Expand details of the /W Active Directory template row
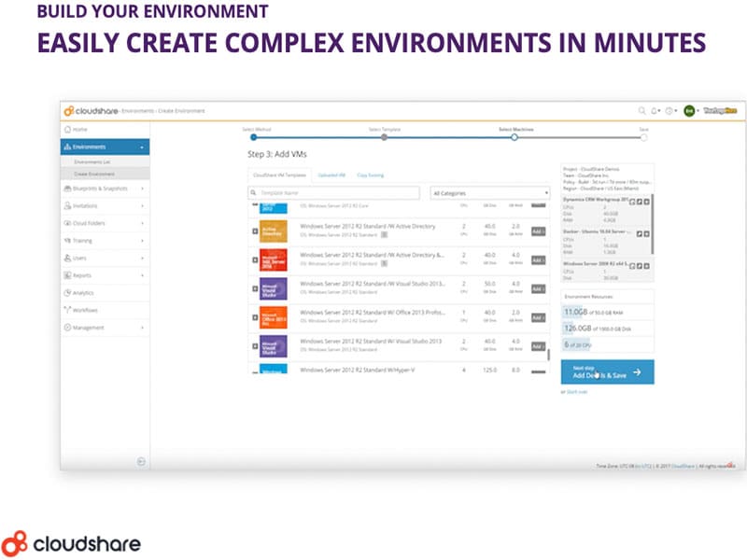747x560 pixels. 255,231
